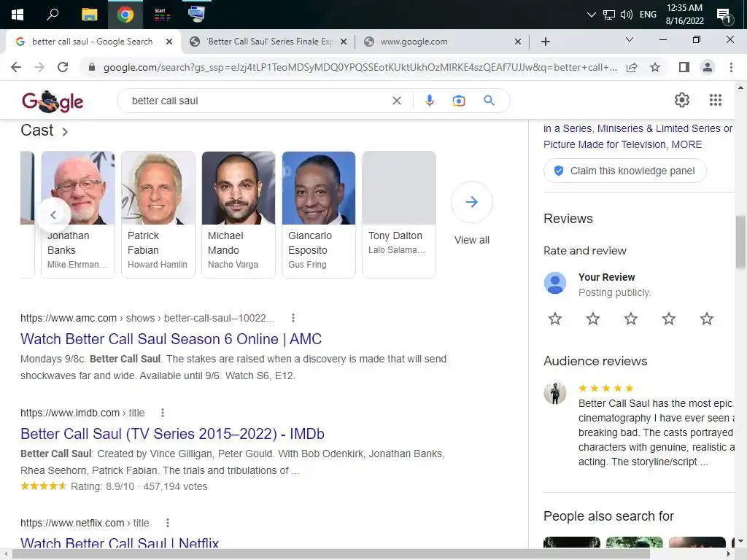The image size is (747, 560).
Task: Click View all cast
Action: (472, 240)
